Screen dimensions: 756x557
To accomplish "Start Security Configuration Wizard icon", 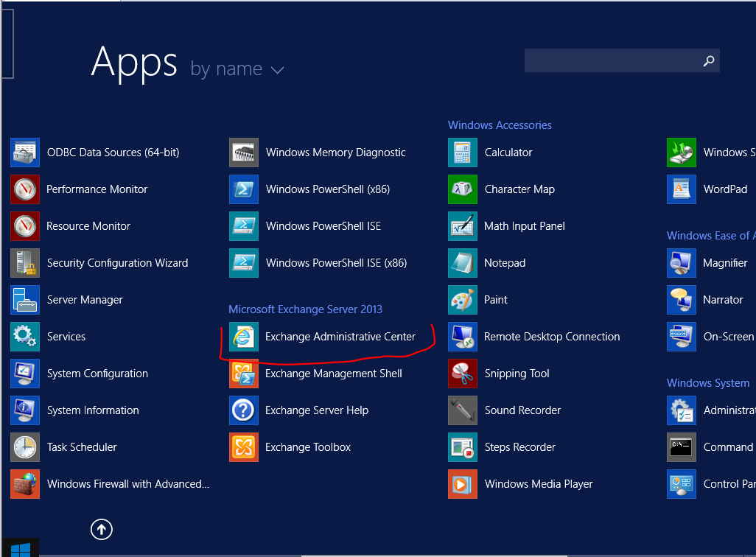I will [x=25, y=263].
